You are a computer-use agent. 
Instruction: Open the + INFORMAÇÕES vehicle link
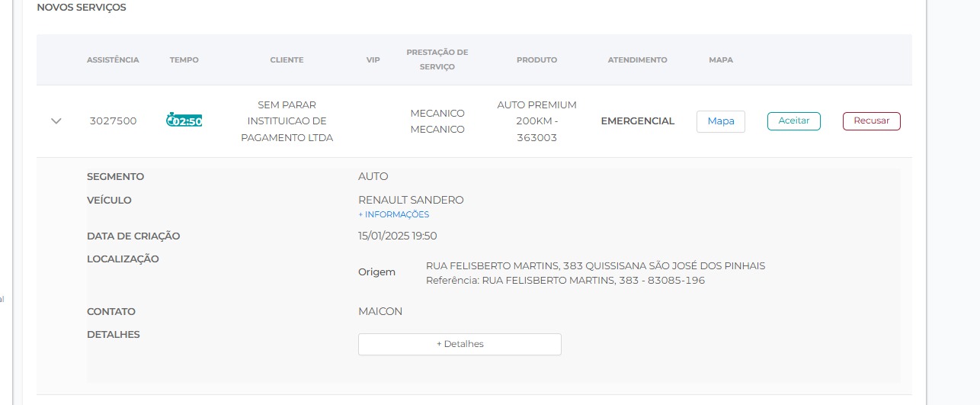tap(393, 214)
